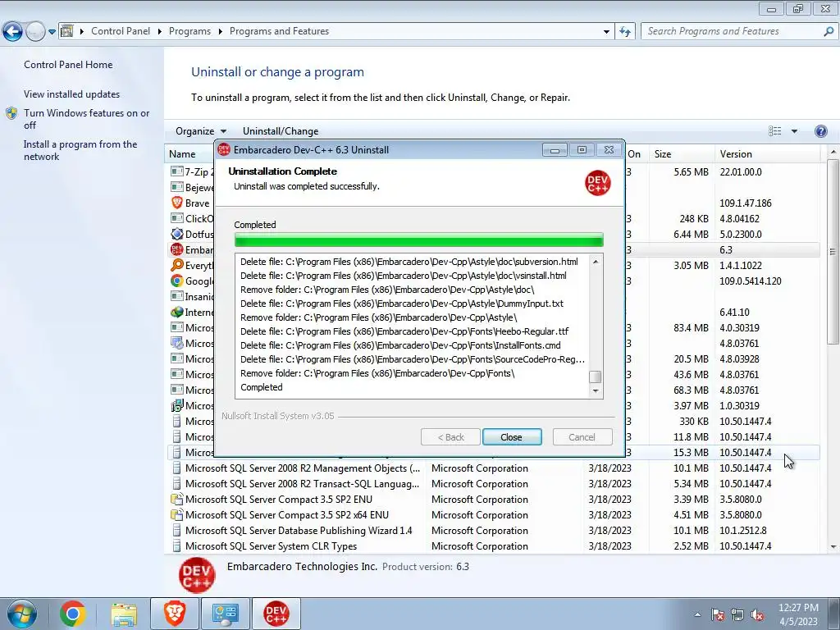The height and width of the screenshot is (630, 840).
Task: Click the uninstall dialog title bar icon
Action: (x=224, y=149)
